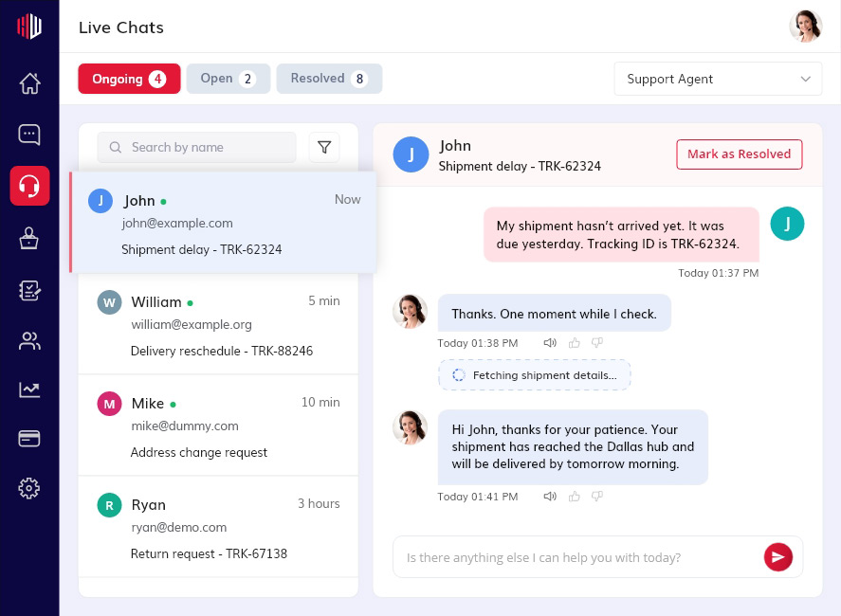841x616 pixels.
Task: Click Mark as Resolved button
Action: [x=740, y=154]
